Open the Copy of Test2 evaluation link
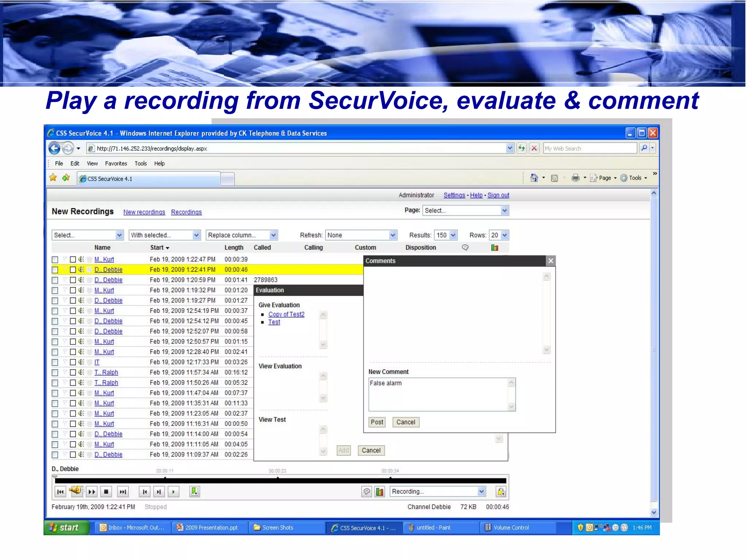The height and width of the screenshot is (560, 747). click(x=286, y=314)
